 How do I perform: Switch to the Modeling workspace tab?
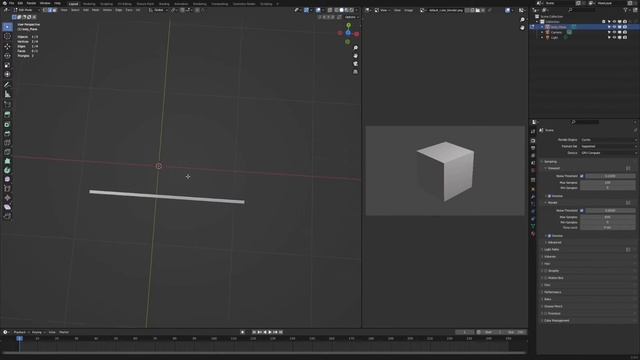click(x=89, y=4)
